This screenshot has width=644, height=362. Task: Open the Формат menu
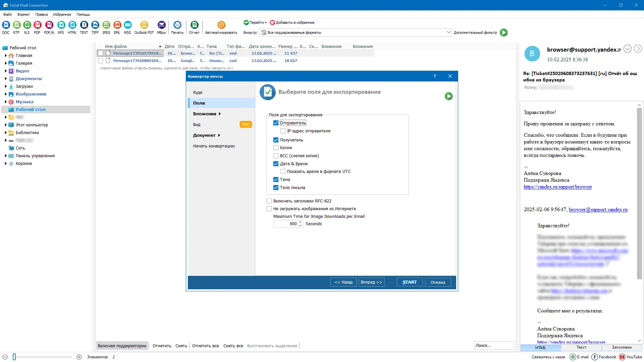(x=23, y=14)
